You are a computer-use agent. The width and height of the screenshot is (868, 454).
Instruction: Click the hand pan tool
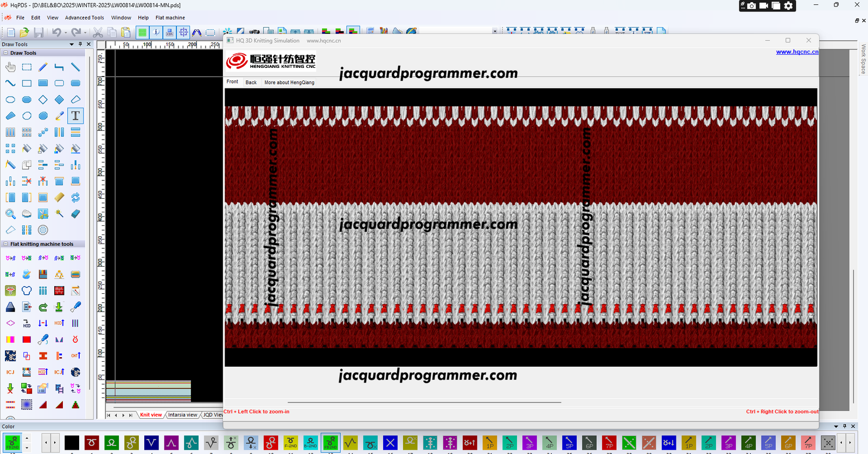[10, 67]
